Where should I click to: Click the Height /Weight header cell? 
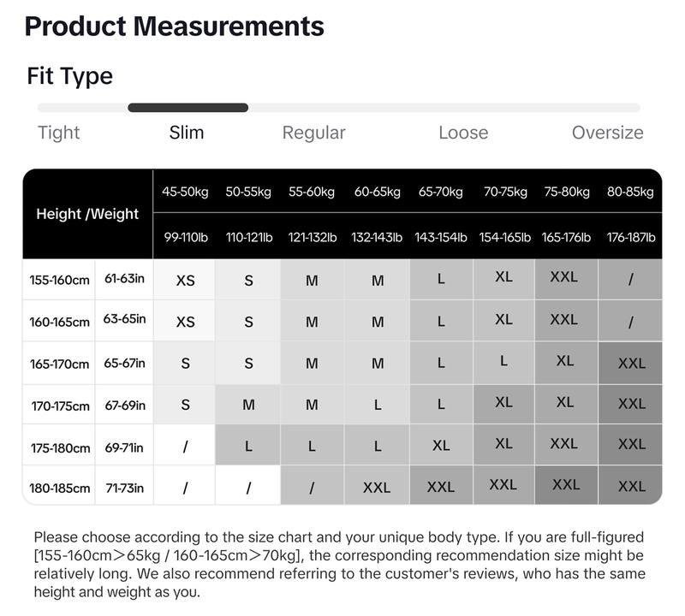click(x=87, y=214)
